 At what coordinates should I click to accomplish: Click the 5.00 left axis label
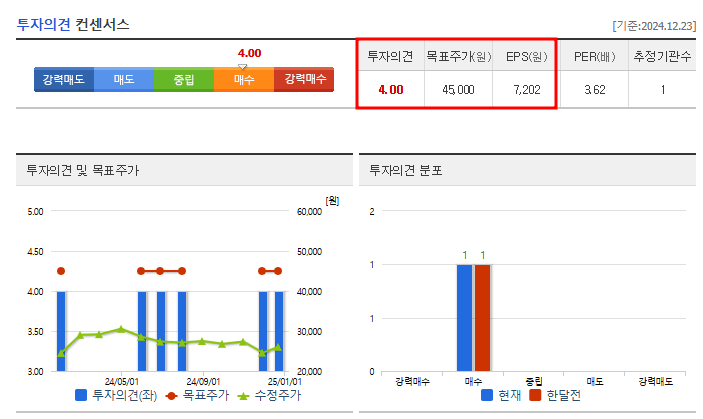click(x=35, y=211)
